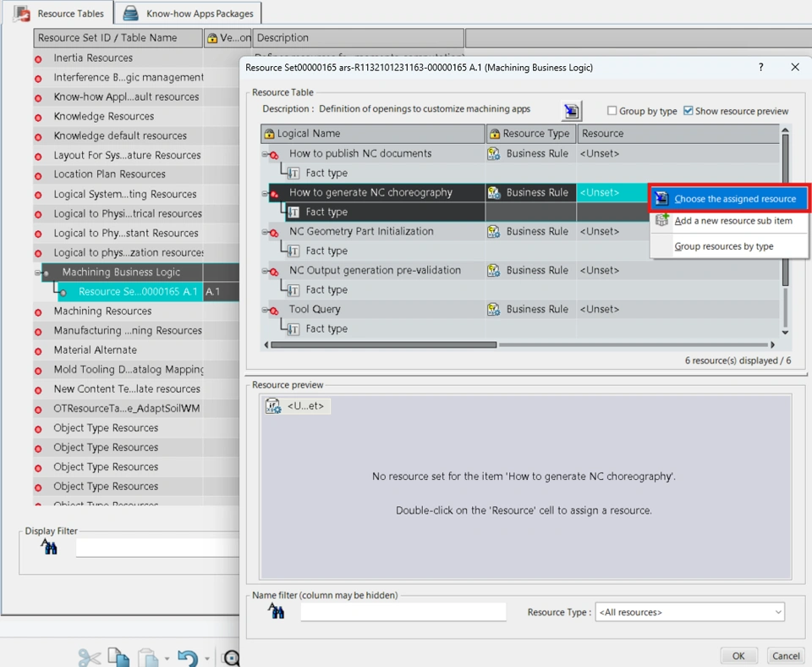Click the rule icon in Resource preview pane

273,405
